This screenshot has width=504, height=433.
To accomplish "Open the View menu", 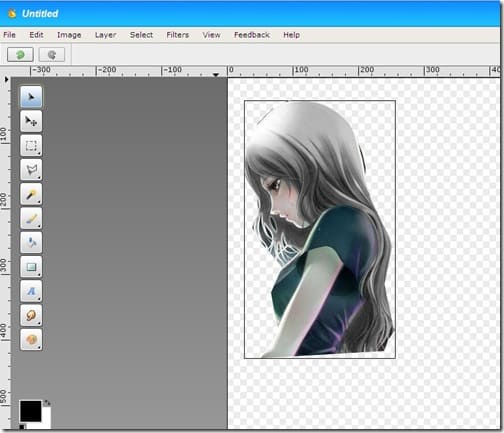I will 211,35.
